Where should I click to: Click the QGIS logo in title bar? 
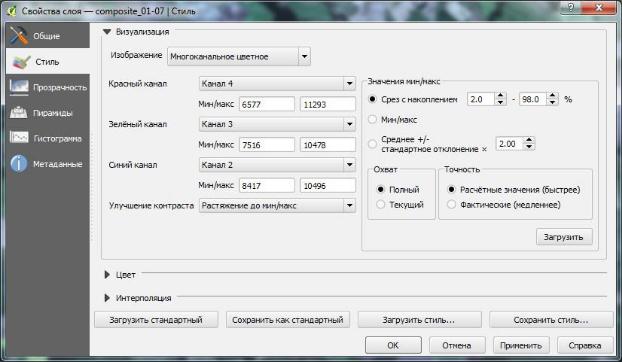point(11,11)
